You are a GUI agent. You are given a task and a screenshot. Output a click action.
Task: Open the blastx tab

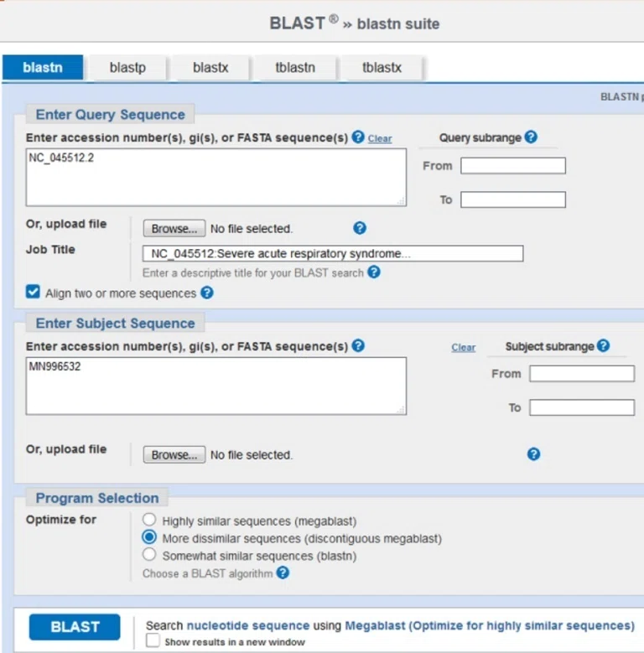(210, 67)
